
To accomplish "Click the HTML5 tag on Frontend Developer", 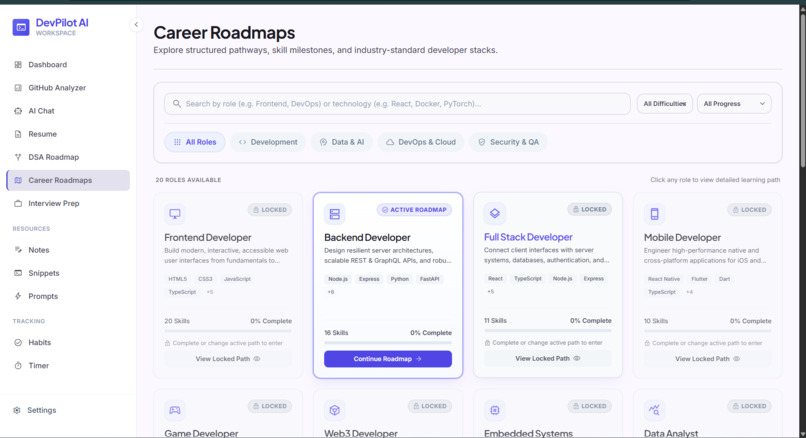I will click(178, 279).
